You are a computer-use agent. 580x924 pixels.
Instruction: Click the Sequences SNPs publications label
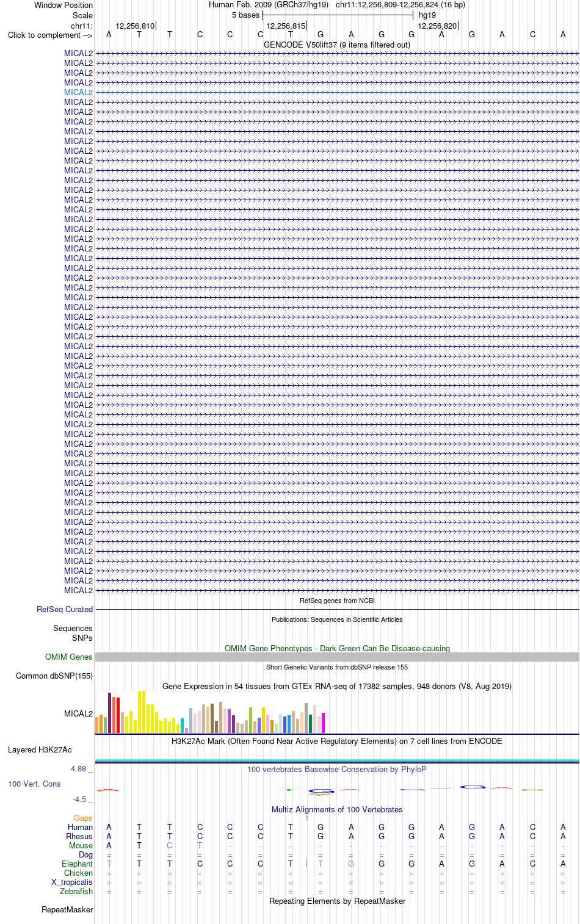73,633
